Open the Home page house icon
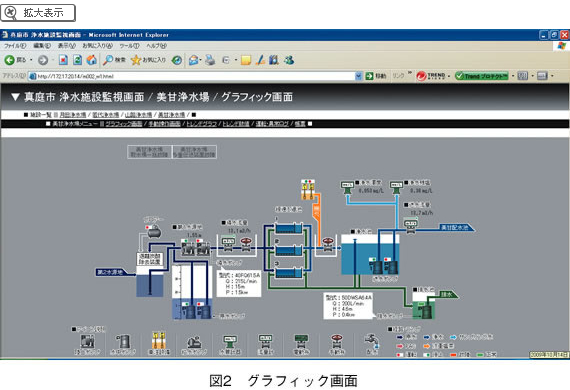Screen dimensions: 570x390 coord(92,60)
